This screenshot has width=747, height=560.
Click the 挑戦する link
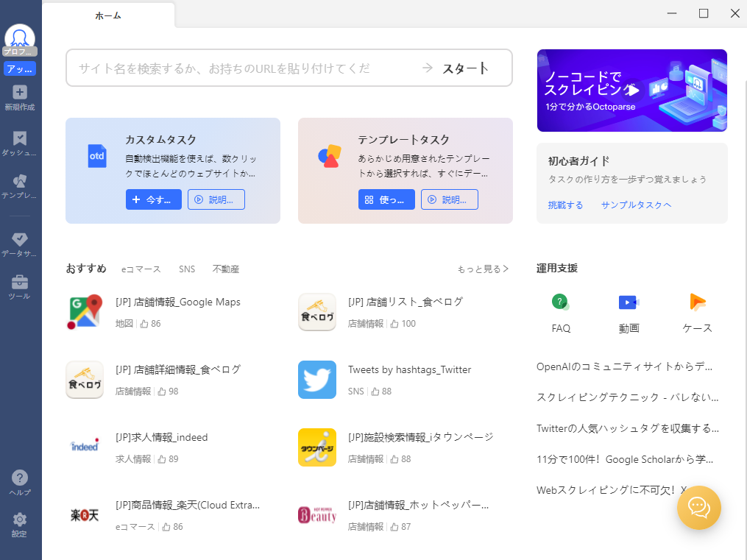tap(565, 205)
